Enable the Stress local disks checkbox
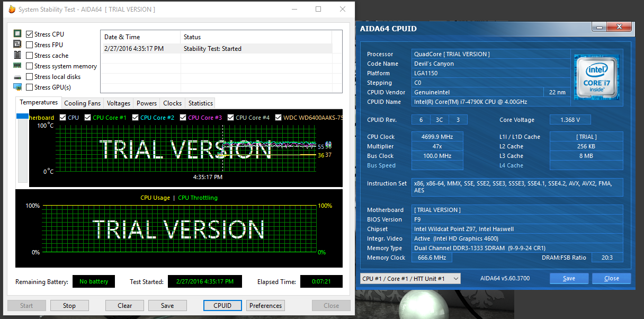 tap(29, 76)
